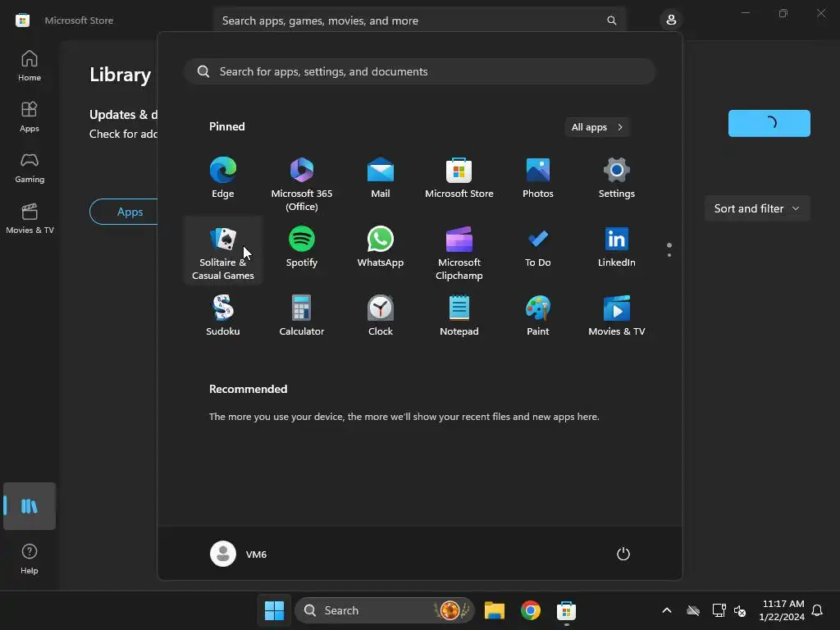Open Calculator app
Image resolution: width=840 pixels, height=630 pixels.
(x=302, y=316)
